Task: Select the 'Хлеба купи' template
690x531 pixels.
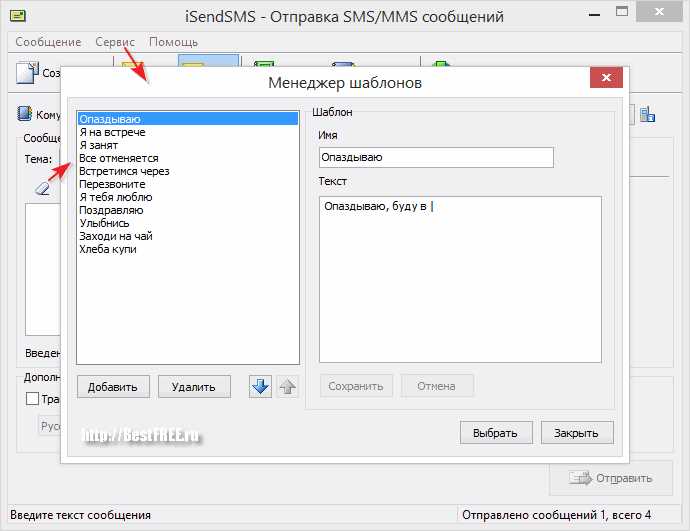Action: 188,249
